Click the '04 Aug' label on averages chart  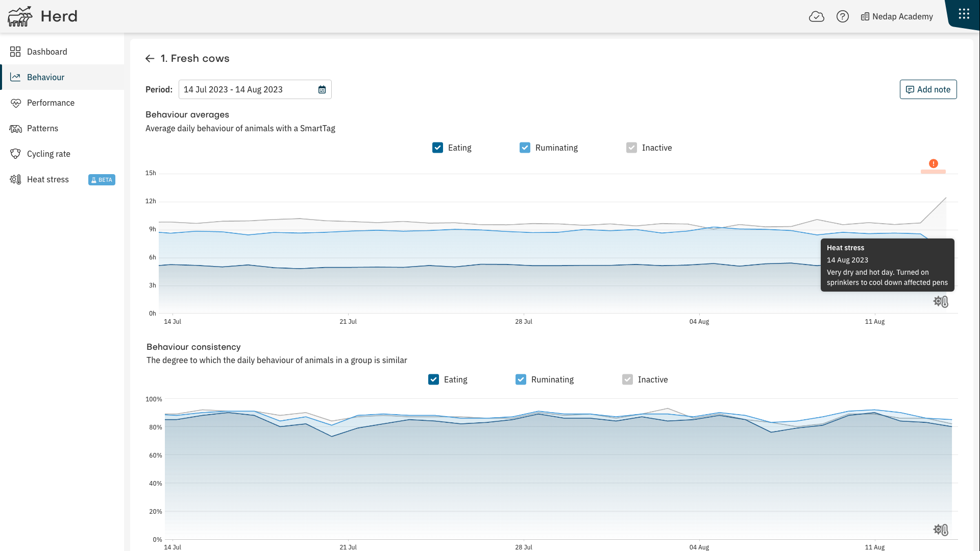coord(699,322)
